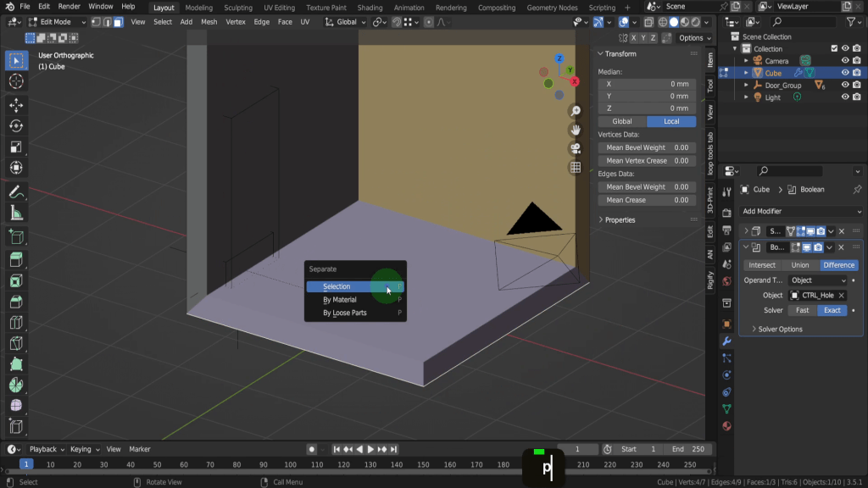Click the End frame field in timeline
The height and width of the screenshot is (488, 868).
688,449
